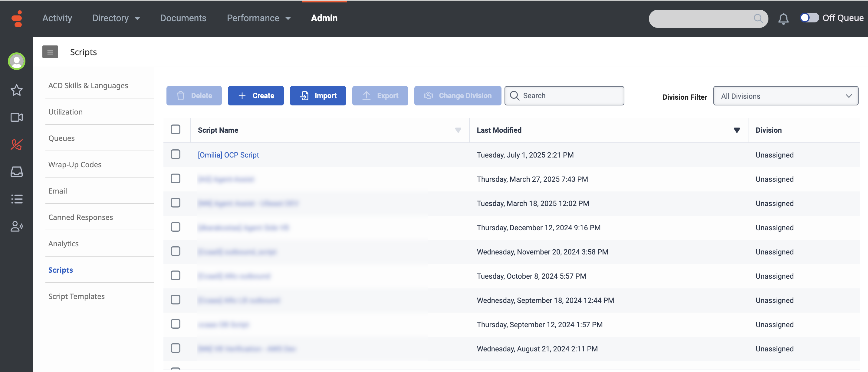Toggle the Off Queue switch

[809, 18]
